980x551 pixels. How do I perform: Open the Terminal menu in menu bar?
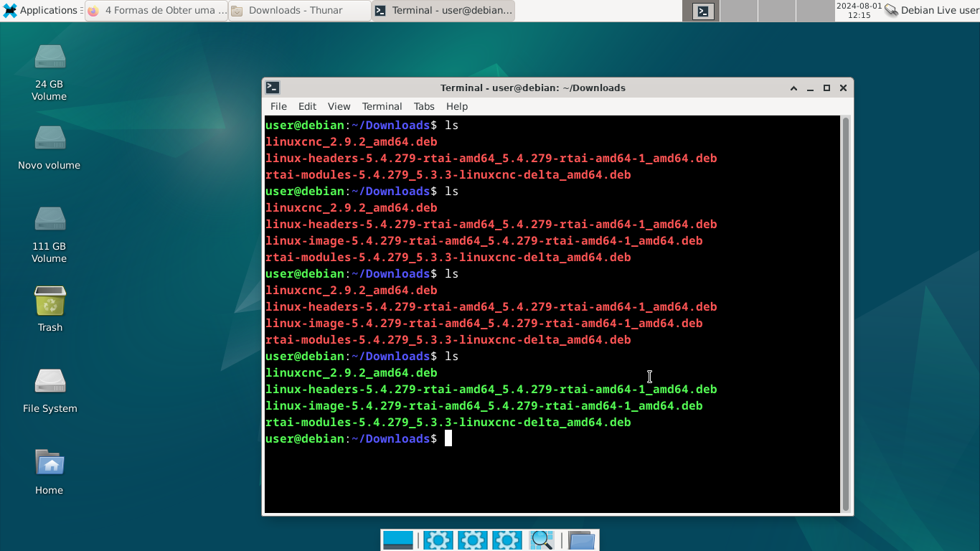(382, 106)
